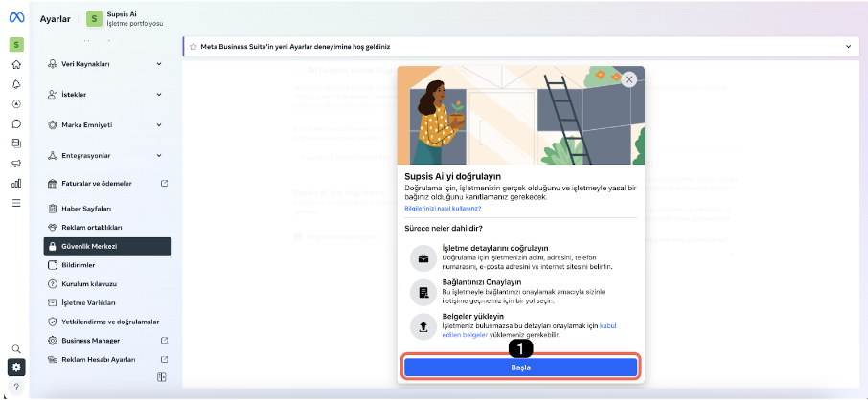868x400 pixels.
Task: Open 'Bilgilerinizi nasıl kullanırız?' link
Action: click(443, 209)
